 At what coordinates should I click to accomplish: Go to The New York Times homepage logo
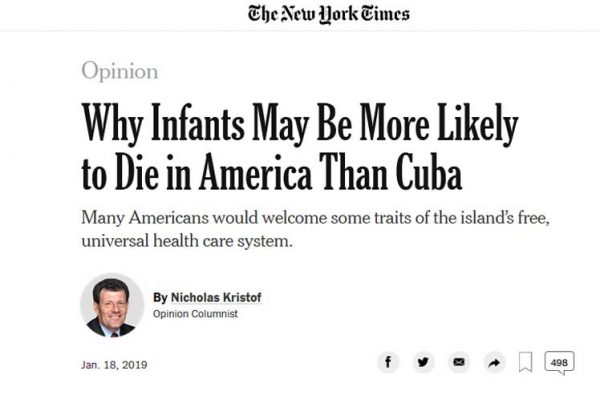329,14
